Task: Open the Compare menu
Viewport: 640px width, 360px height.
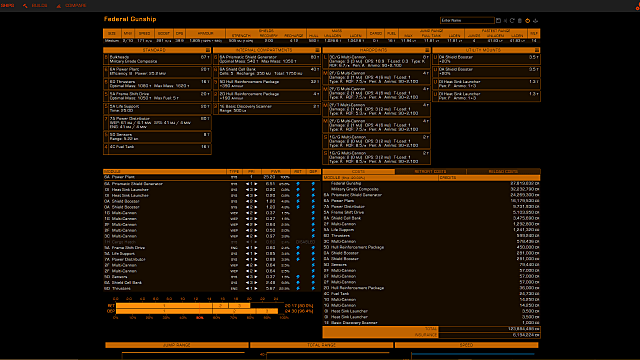Action: point(71,6)
